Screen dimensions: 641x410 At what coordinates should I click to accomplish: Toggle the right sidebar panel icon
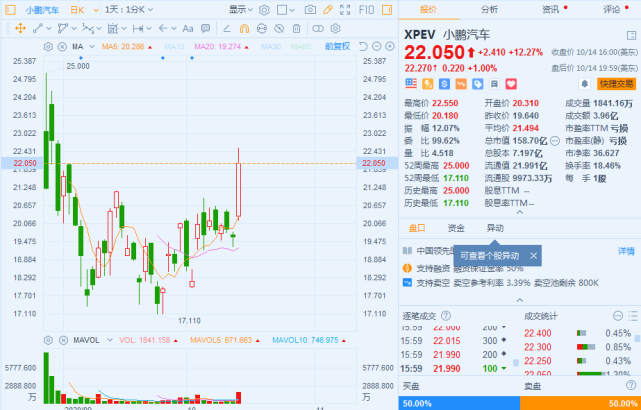[x=387, y=10]
